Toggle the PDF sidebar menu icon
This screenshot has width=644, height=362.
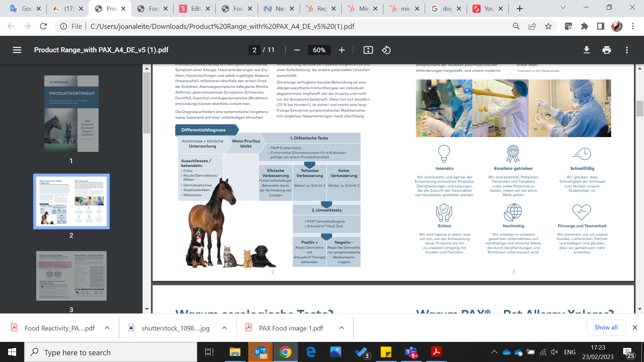click(x=17, y=50)
